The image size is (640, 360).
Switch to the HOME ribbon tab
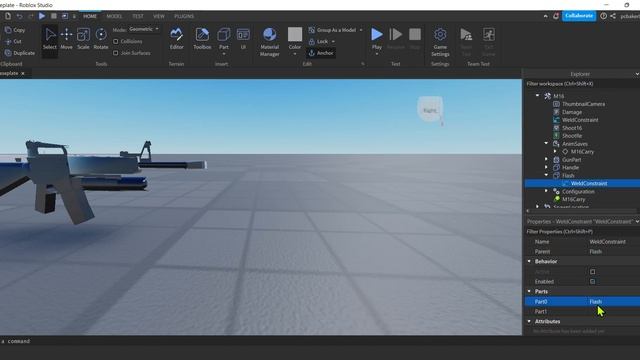[x=90, y=16]
